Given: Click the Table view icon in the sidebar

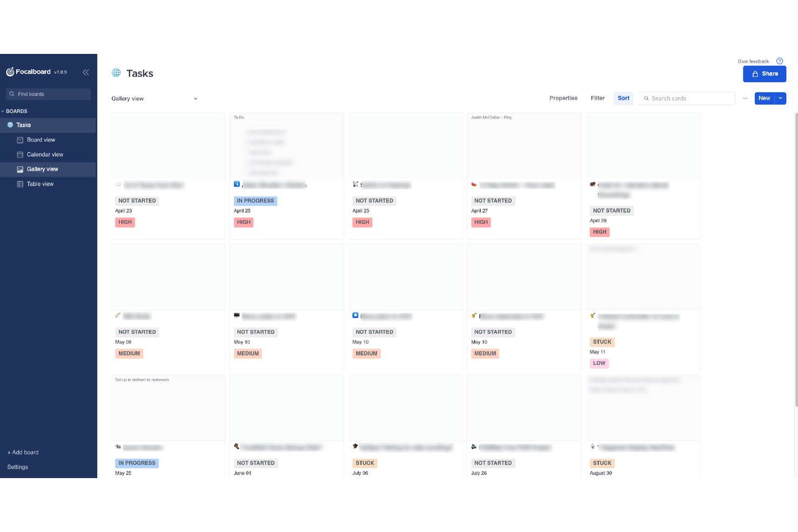Looking at the screenshot, I should [x=20, y=184].
